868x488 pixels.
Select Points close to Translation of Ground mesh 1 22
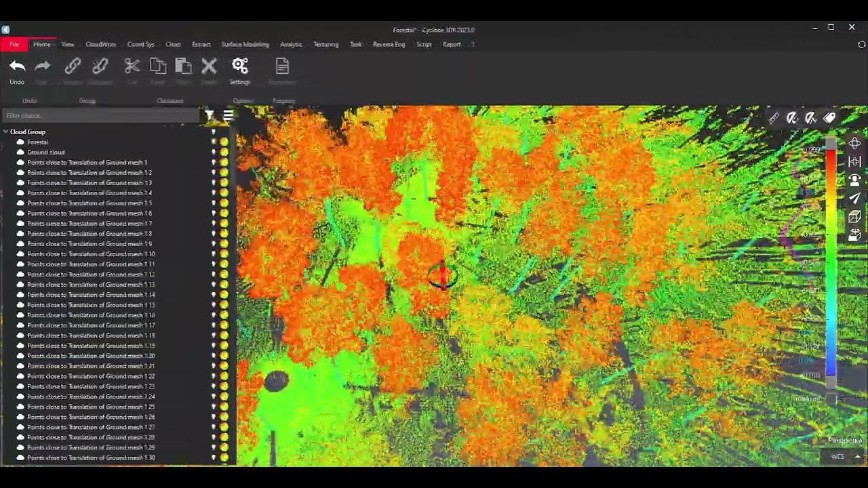[x=91, y=376]
